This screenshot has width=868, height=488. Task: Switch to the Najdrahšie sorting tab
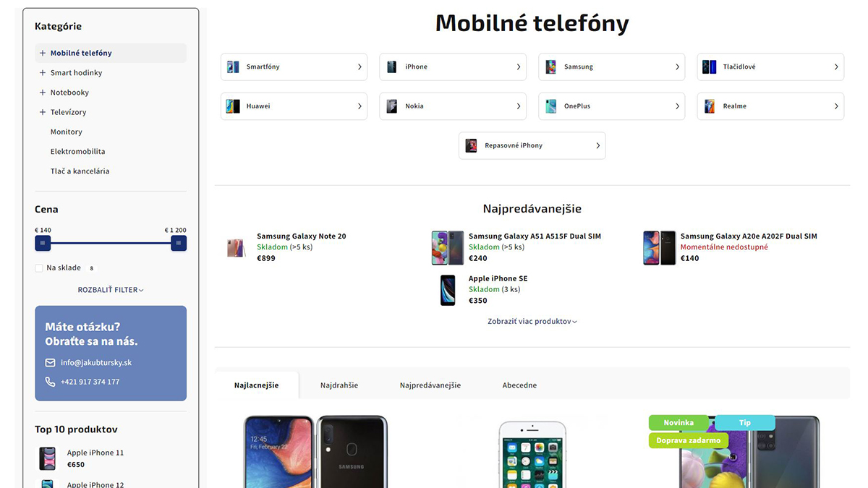[x=339, y=385]
